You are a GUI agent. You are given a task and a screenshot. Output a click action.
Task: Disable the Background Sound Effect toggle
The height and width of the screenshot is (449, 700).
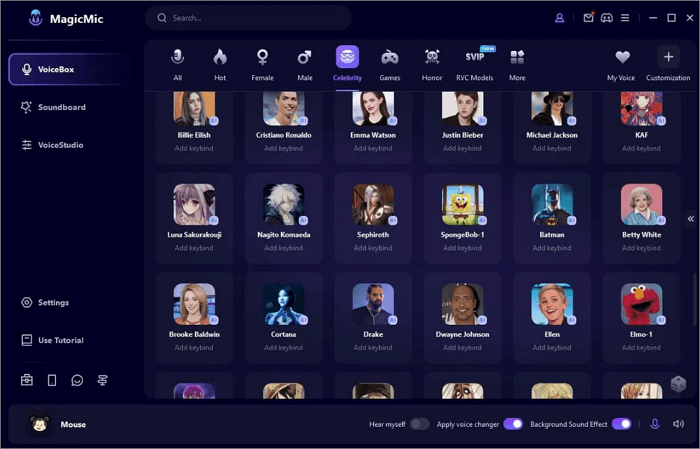(621, 424)
